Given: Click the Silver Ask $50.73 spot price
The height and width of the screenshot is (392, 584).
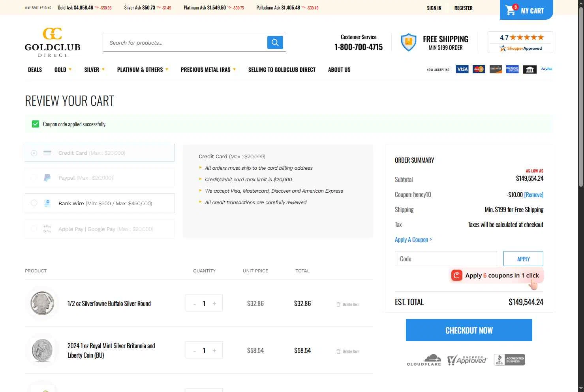Looking at the screenshot, I should (x=148, y=8).
